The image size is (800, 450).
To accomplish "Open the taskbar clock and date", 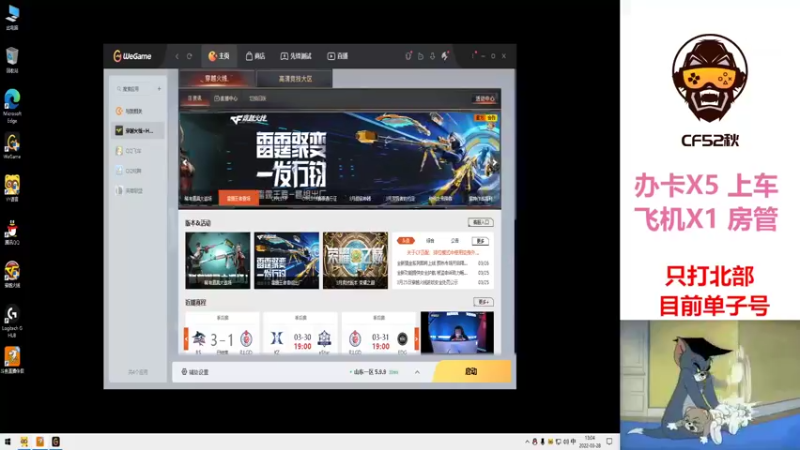I will pos(590,442).
